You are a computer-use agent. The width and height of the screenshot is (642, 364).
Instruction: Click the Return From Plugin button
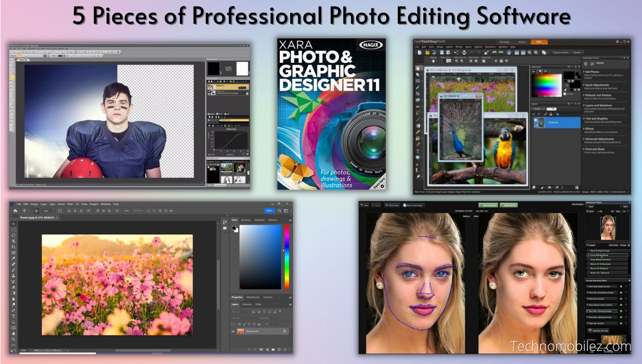click(x=414, y=205)
